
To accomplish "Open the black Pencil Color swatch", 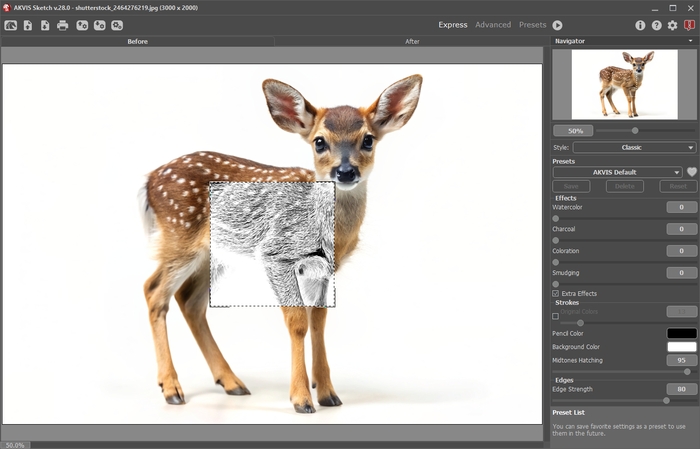I will coord(682,333).
